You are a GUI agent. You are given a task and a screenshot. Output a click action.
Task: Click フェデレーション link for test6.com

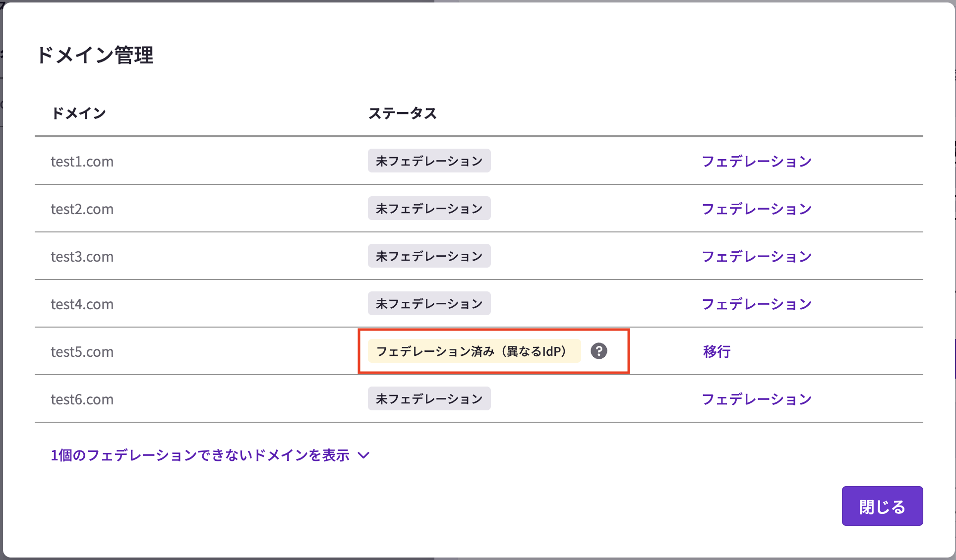pyautogui.click(x=757, y=399)
